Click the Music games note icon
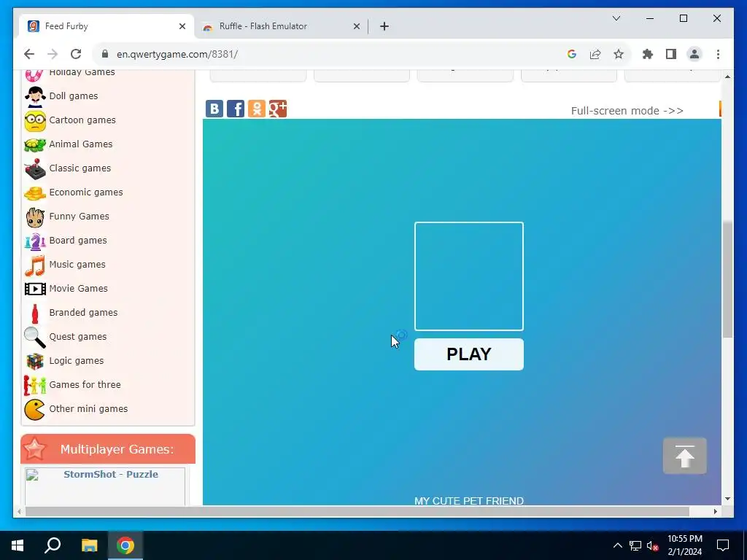 35,265
